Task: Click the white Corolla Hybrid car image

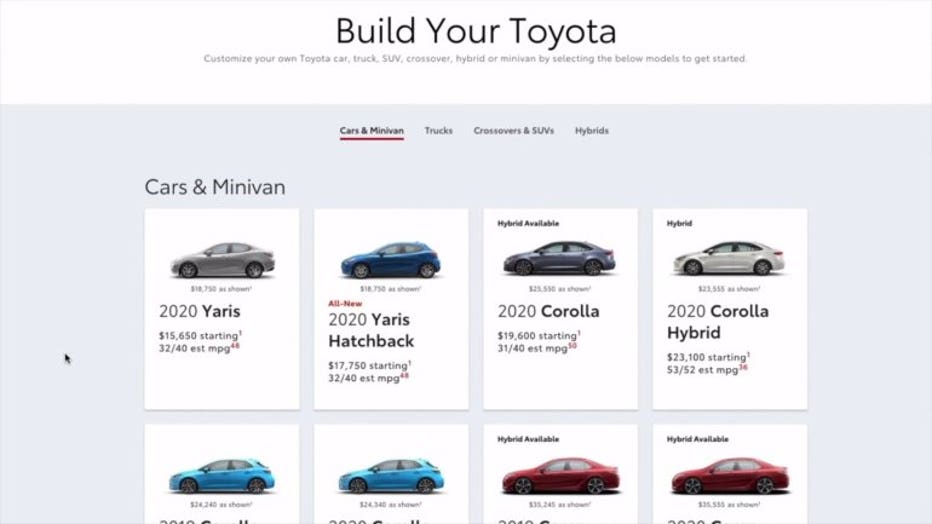Action: tap(729, 258)
